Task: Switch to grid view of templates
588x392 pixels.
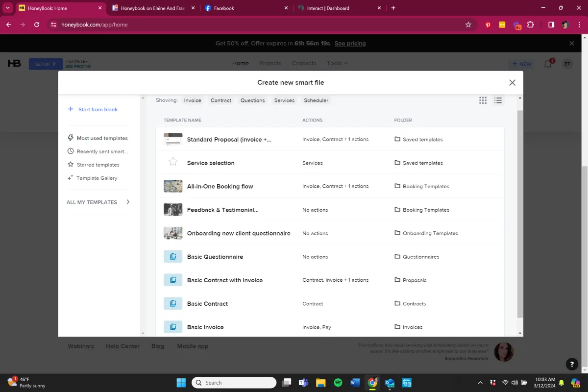Action: 483,100
